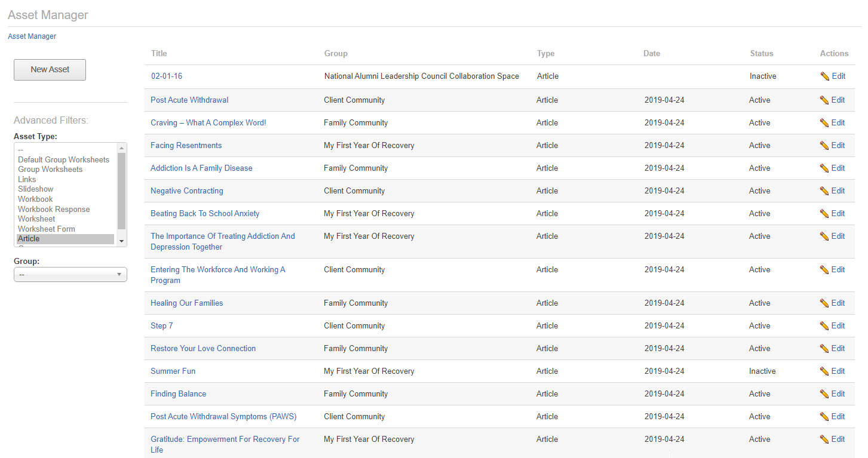Select Links in the Asset Type list
The width and height of the screenshot is (868, 458).
[27, 180]
